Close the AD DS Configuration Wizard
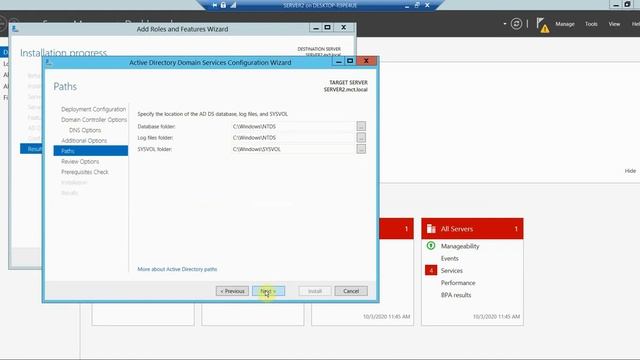Screen dimensions: 640x360 [366, 61]
